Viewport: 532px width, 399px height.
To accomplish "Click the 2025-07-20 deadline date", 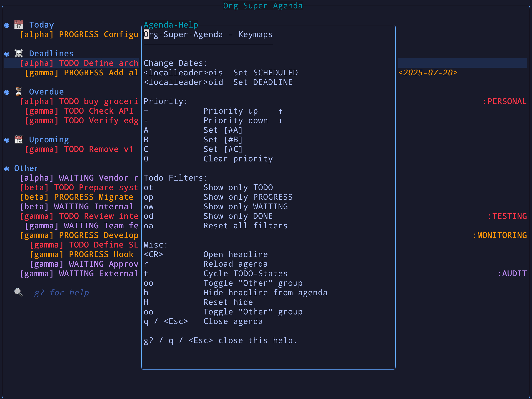I will click(428, 72).
